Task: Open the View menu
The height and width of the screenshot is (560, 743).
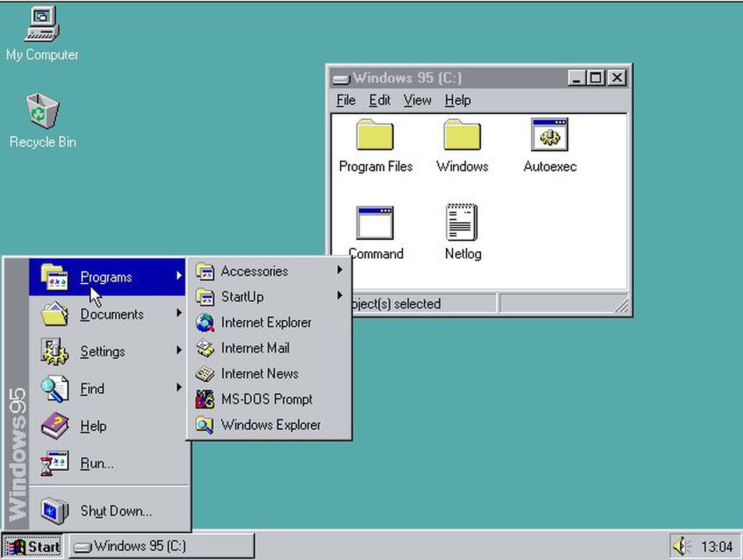Action: [417, 100]
